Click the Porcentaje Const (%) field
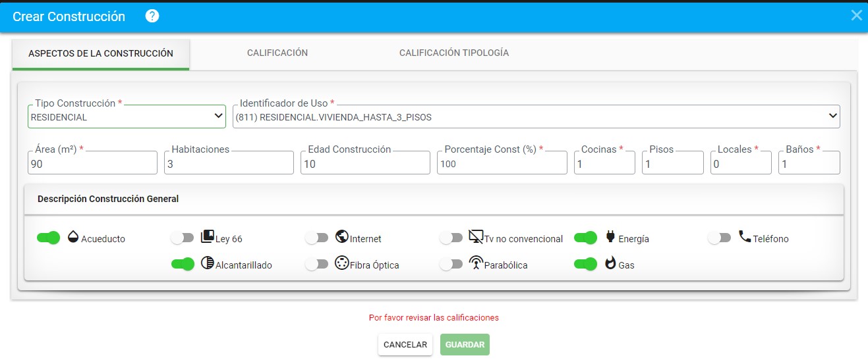Viewport: 868px width, 362px height. coord(502,163)
